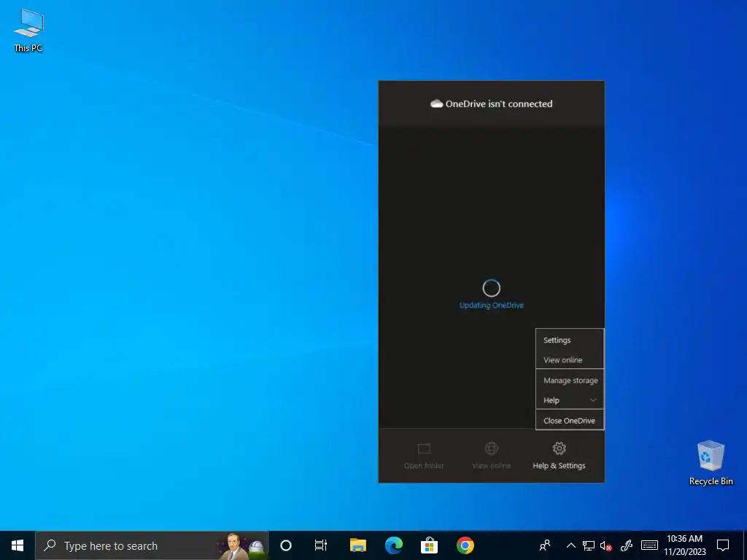Launch Microsoft Edge from taskbar
This screenshot has width=747, height=560.
(x=393, y=545)
